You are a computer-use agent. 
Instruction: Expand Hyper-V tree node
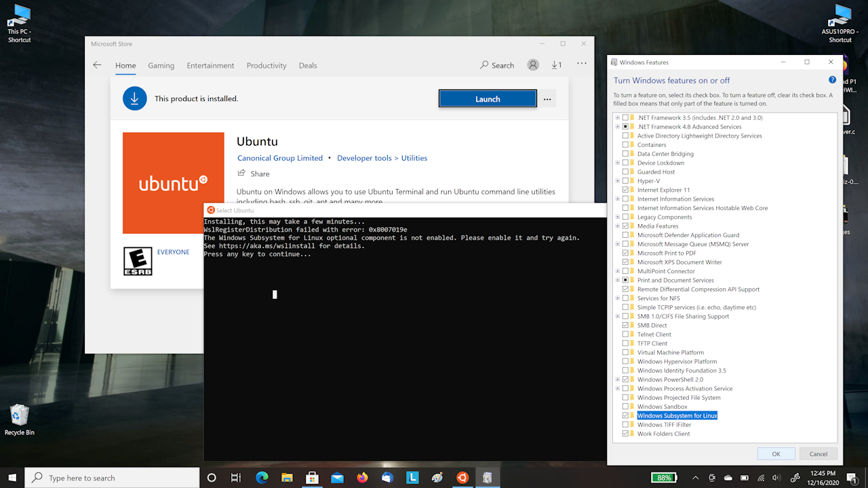pos(618,181)
